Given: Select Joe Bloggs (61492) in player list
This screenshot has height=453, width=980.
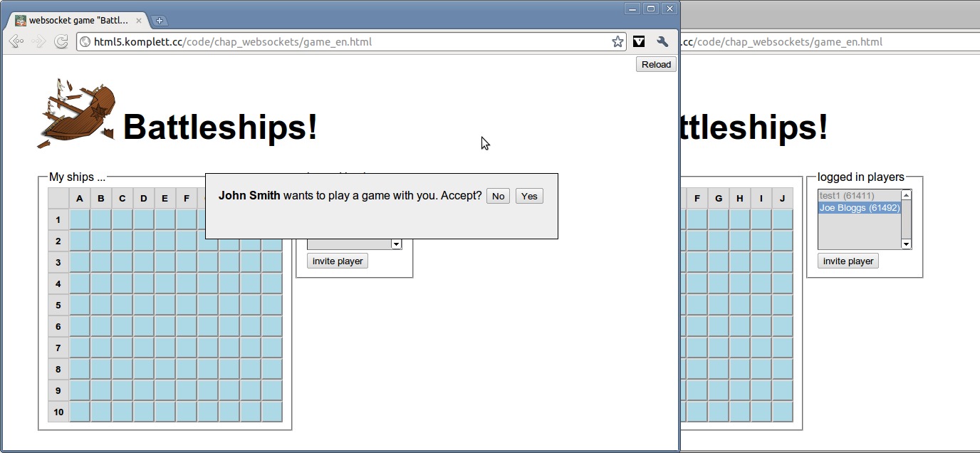Looking at the screenshot, I should tap(859, 208).
